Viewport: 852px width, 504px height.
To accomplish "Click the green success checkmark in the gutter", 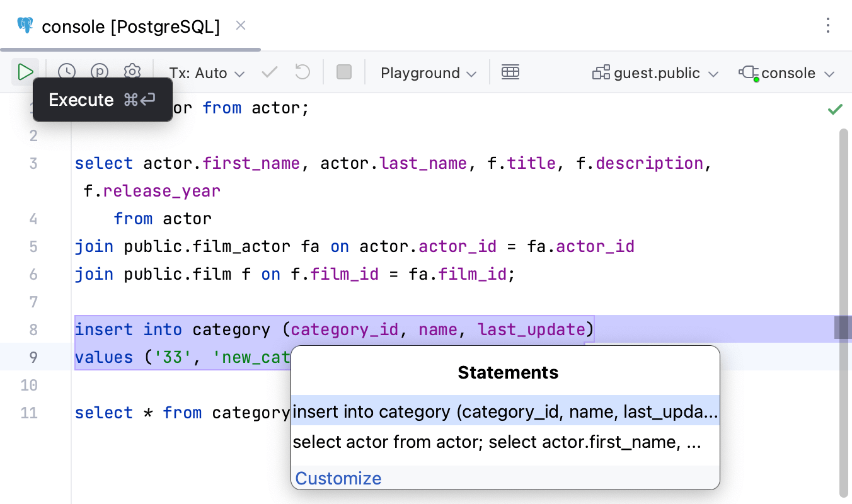I will coord(835,108).
